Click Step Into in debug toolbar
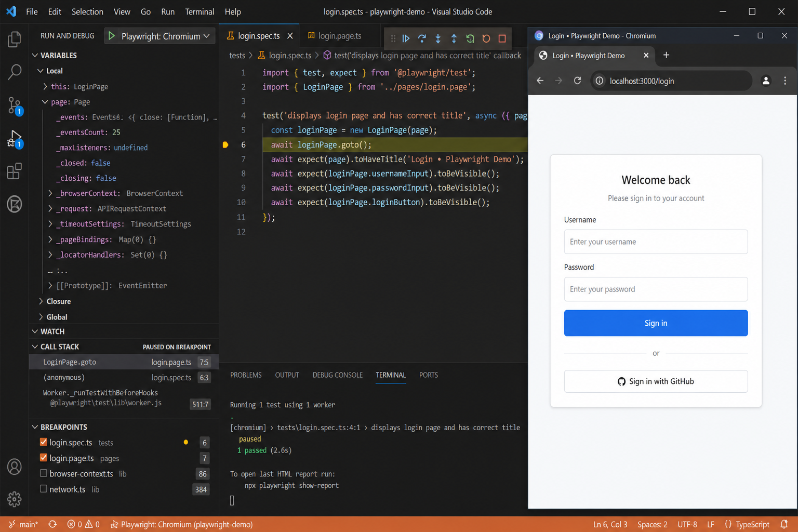The width and height of the screenshot is (798, 532). point(438,38)
